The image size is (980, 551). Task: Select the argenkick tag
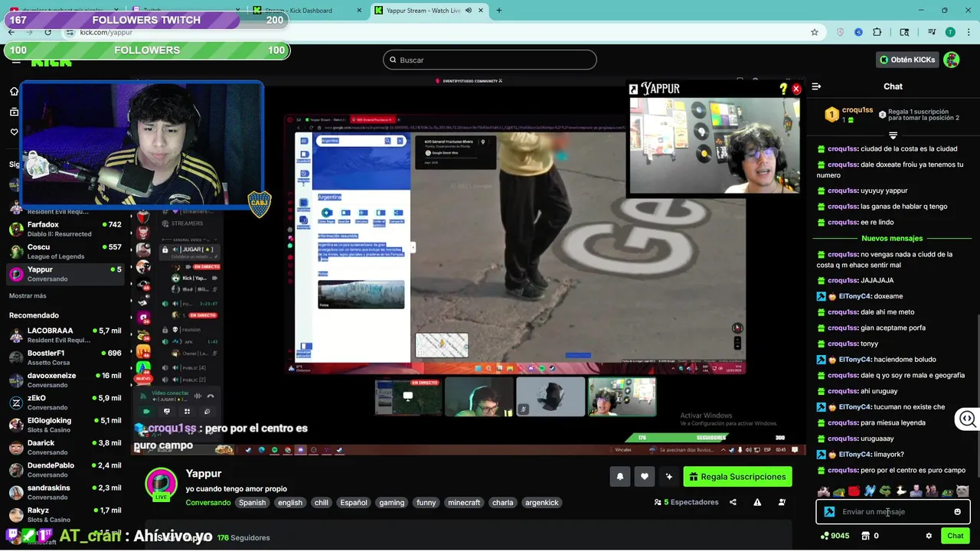pyautogui.click(x=542, y=503)
